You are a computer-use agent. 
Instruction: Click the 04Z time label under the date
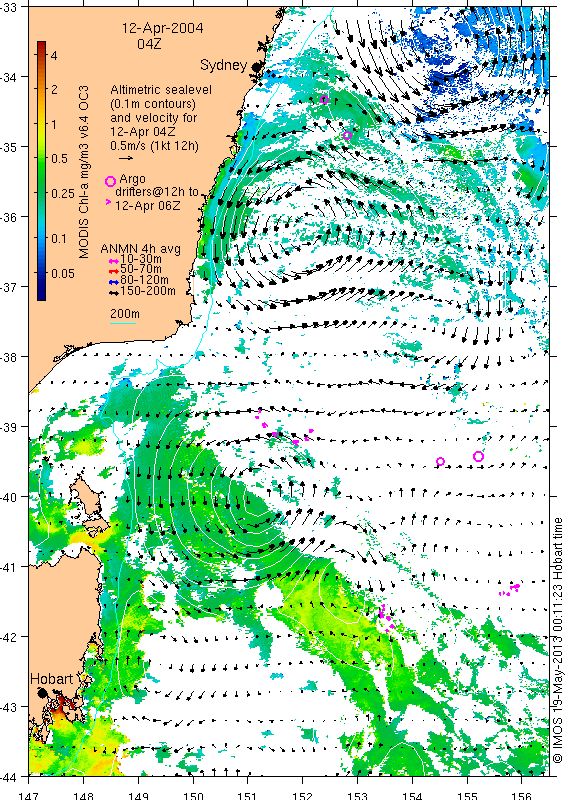click(150, 44)
